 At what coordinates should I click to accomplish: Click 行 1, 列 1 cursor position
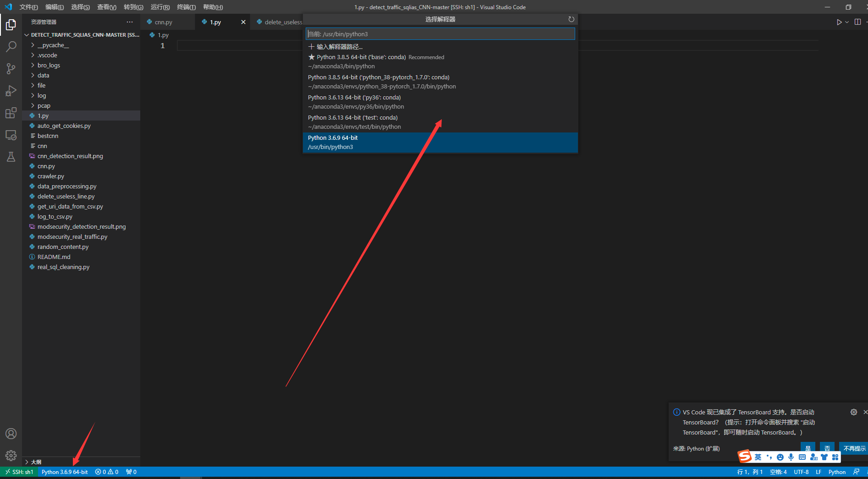[x=750, y=472]
